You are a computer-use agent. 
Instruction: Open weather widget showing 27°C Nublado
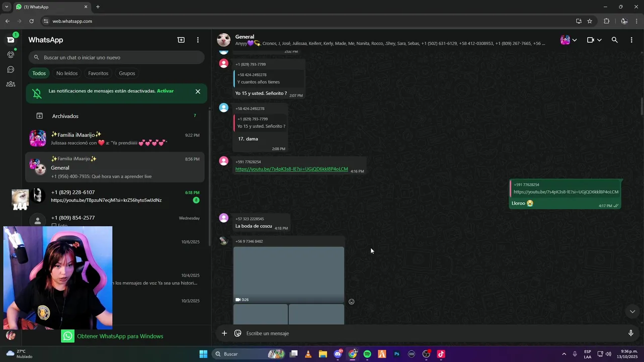[20, 354]
